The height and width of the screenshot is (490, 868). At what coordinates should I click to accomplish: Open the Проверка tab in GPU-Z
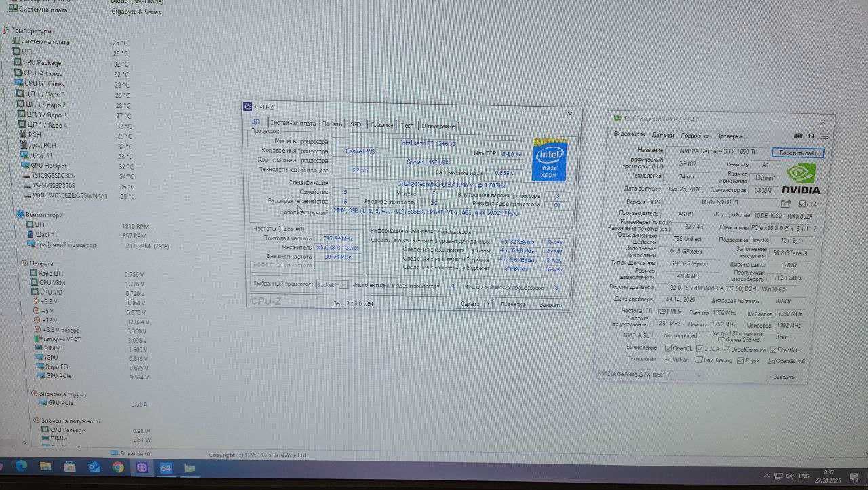pyautogui.click(x=729, y=136)
